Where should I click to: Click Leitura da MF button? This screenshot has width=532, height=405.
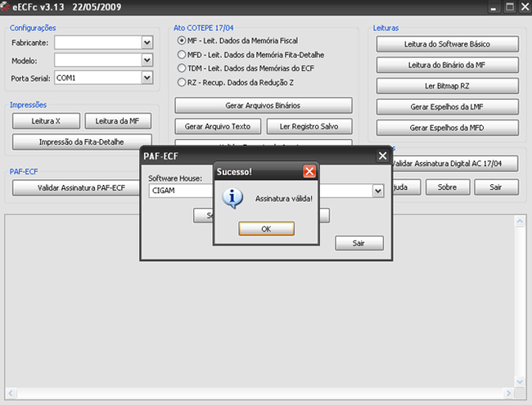[118, 121]
